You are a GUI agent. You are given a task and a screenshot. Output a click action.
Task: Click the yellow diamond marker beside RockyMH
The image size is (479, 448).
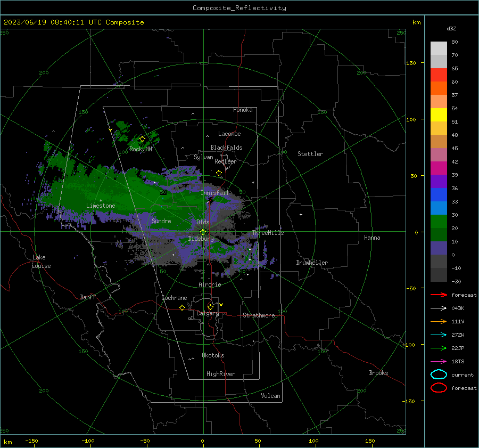tap(142, 139)
